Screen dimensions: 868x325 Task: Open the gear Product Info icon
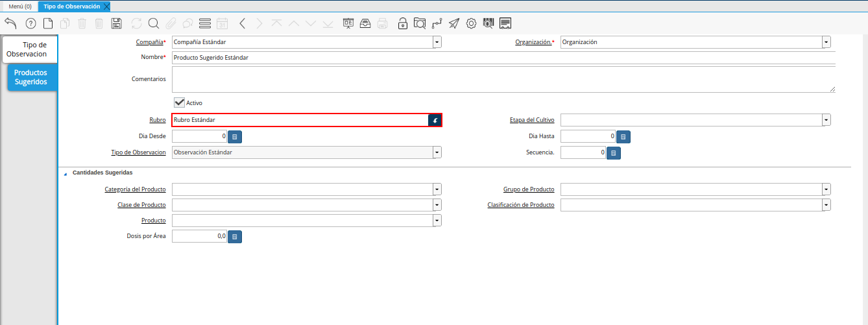tap(472, 23)
